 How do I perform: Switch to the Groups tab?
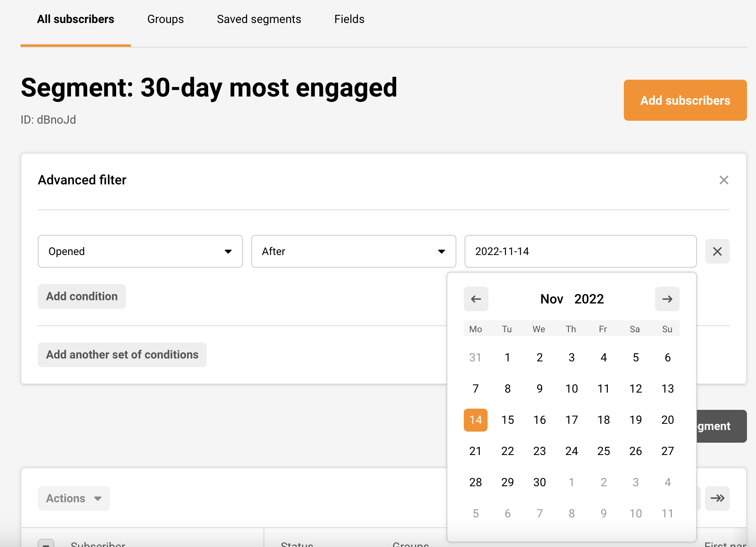(x=165, y=19)
